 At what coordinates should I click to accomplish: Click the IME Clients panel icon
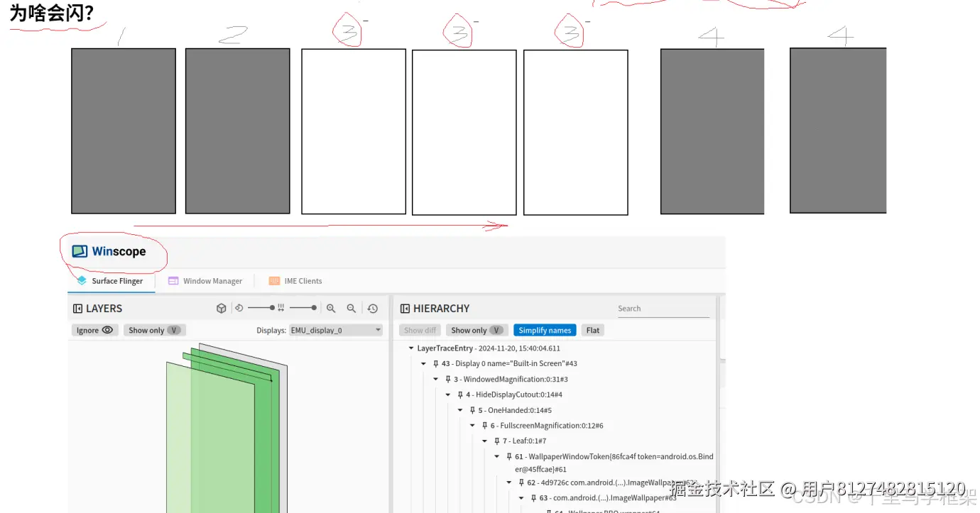click(x=274, y=281)
